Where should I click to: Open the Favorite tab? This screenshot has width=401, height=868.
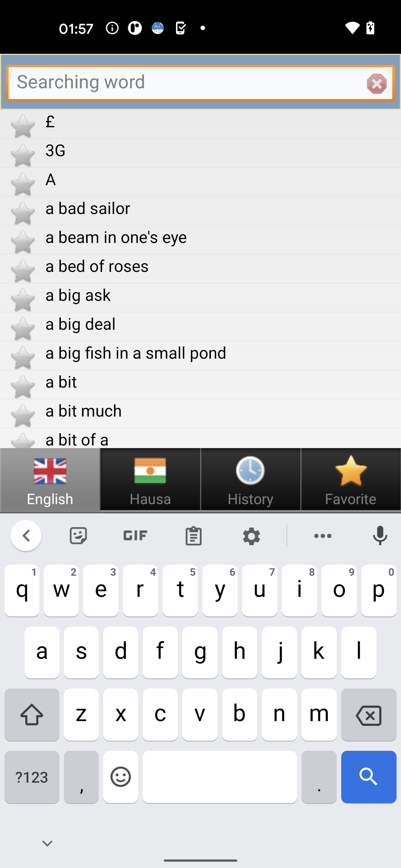[x=351, y=479]
